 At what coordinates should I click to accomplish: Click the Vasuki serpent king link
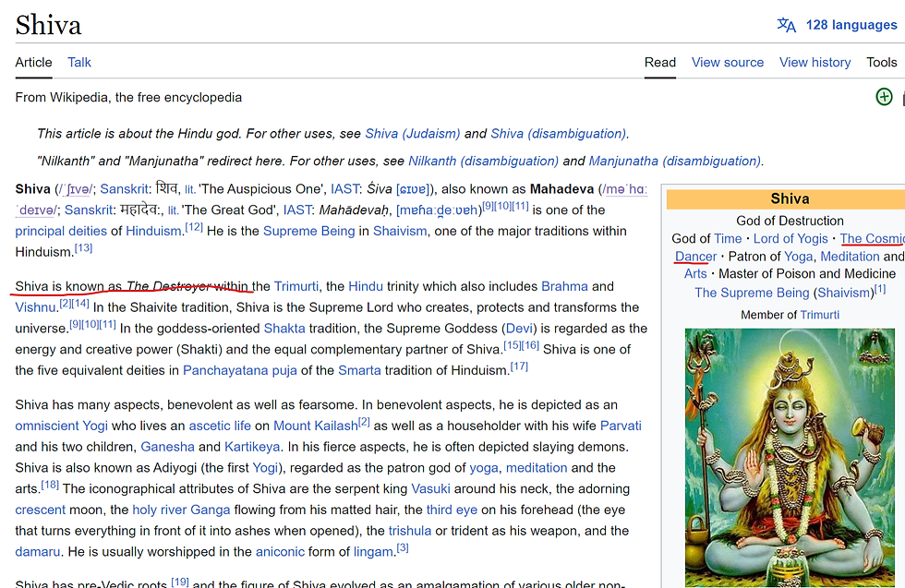430,489
